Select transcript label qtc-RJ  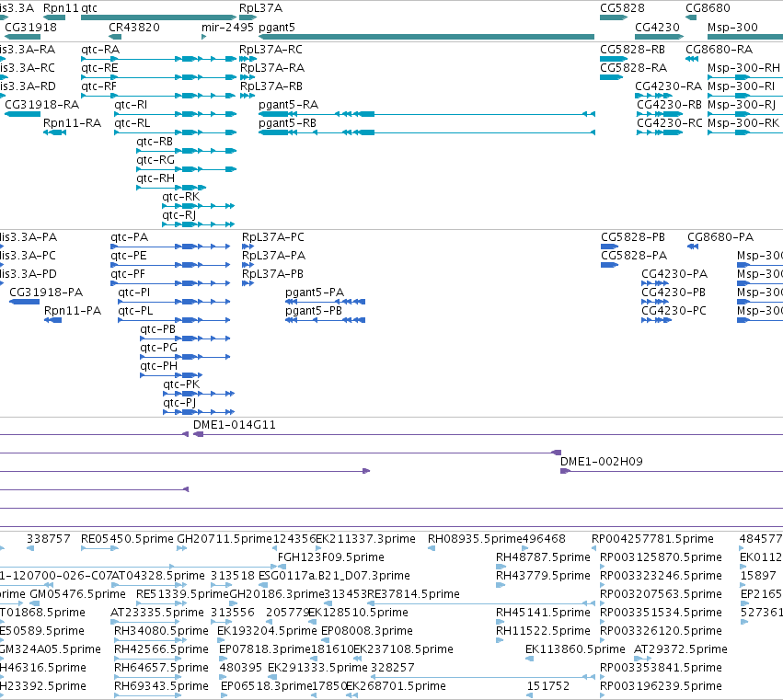[179, 215]
